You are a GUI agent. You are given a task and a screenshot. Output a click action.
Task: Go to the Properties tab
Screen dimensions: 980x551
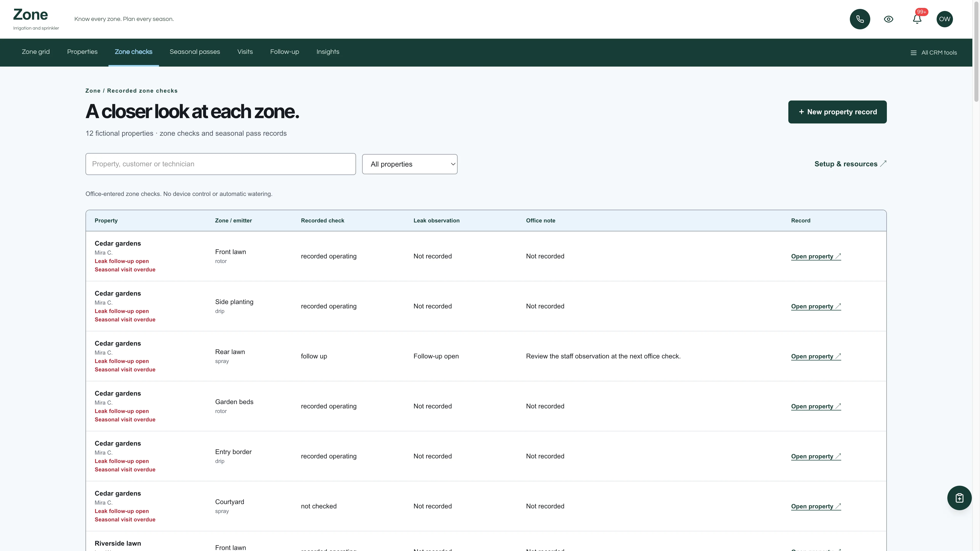coord(82,52)
